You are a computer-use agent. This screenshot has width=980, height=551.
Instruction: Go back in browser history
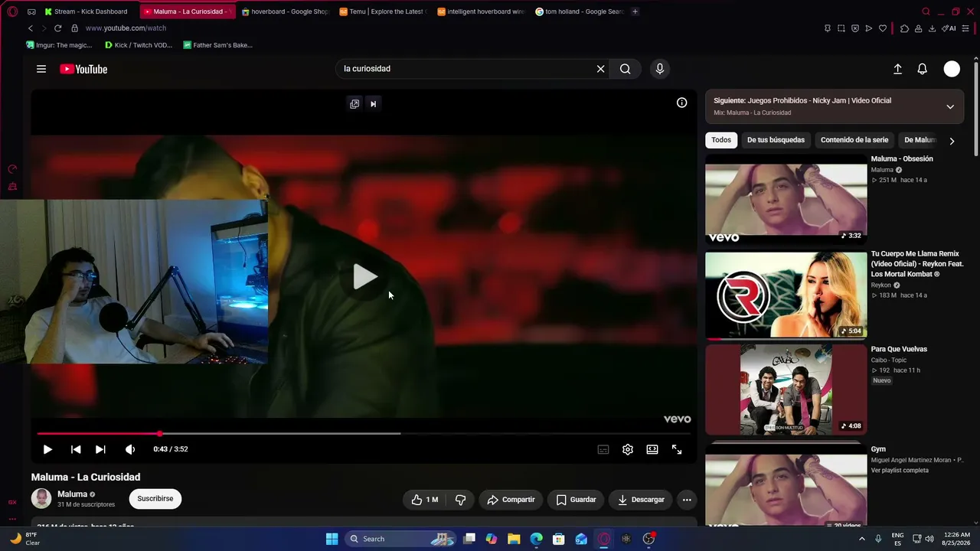(x=31, y=28)
